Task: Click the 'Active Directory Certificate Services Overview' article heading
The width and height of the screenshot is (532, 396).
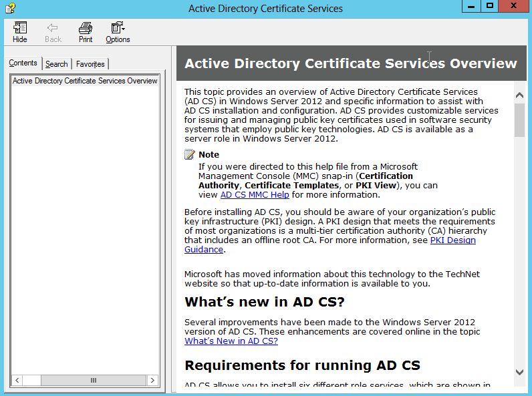Action: tap(351, 63)
